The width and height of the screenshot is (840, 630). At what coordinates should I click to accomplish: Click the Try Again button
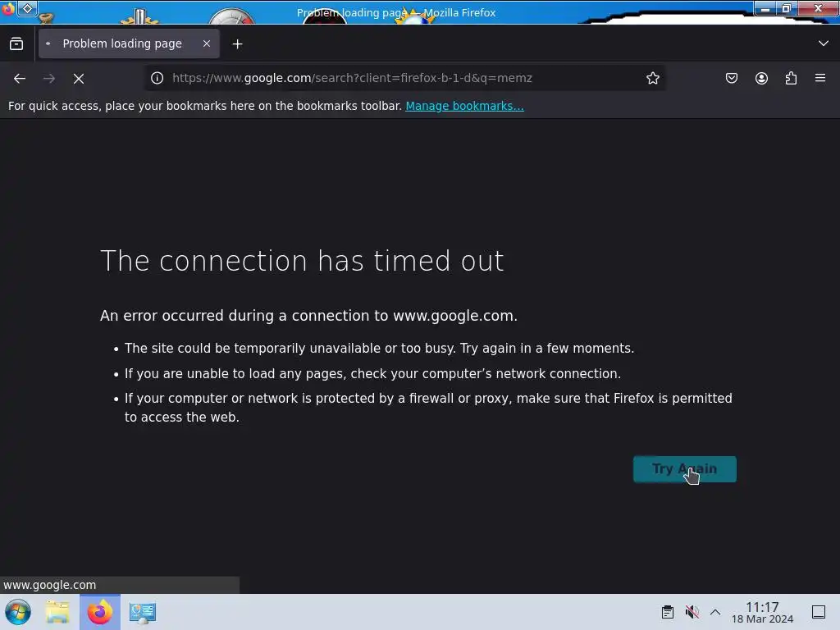(x=685, y=469)
